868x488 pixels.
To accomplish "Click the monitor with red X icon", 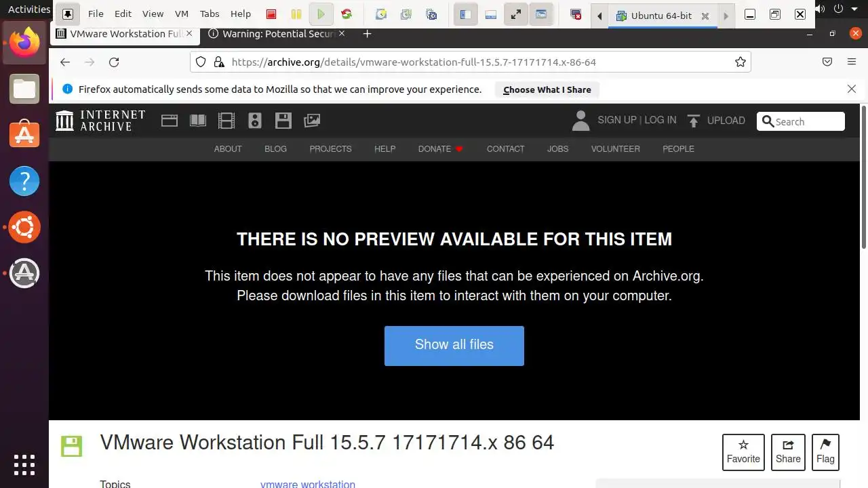I will click(x=576, y=14).
